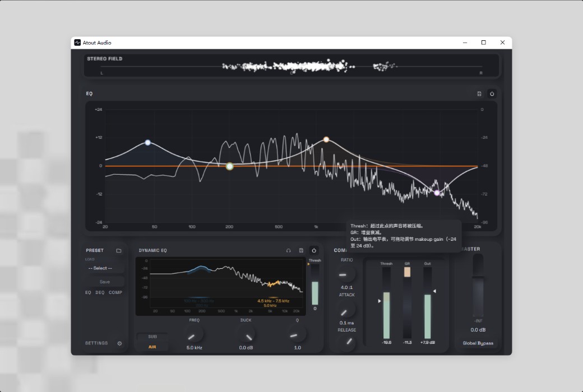
Task: Click the Dynamic EQ headphones listen icon
Action: (288, 250)
